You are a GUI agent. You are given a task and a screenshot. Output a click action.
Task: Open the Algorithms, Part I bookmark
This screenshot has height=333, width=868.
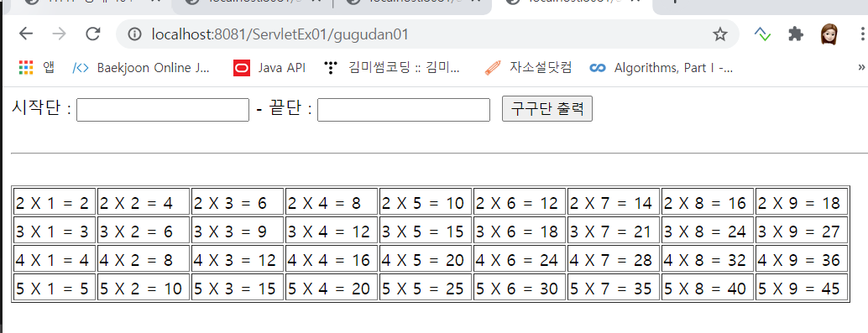pos(661,68)
